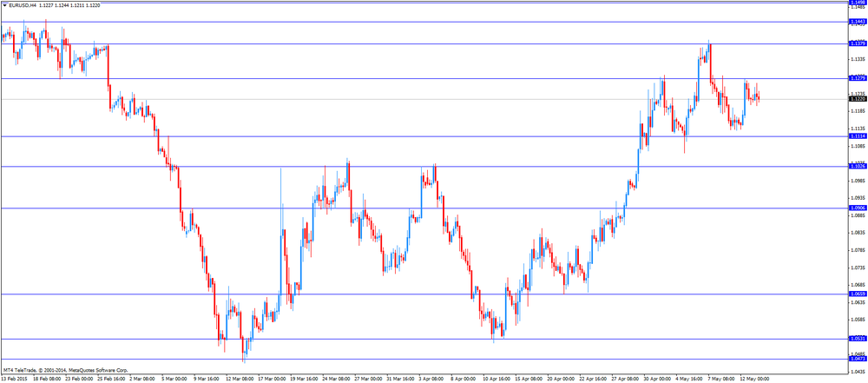Viewport: 868px width, 383px height.
Task: Click the 13 Feb 2015 date on time axis
Action: tap(13, 380)
